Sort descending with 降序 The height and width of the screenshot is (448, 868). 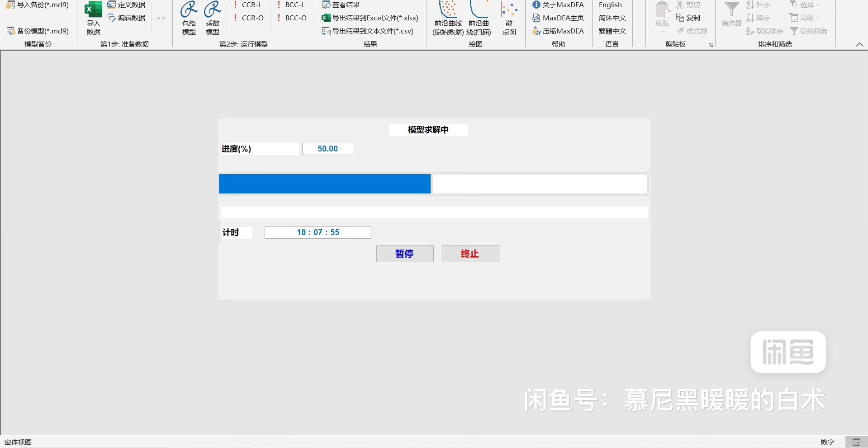pyautogui.click(x=758, y=18)
